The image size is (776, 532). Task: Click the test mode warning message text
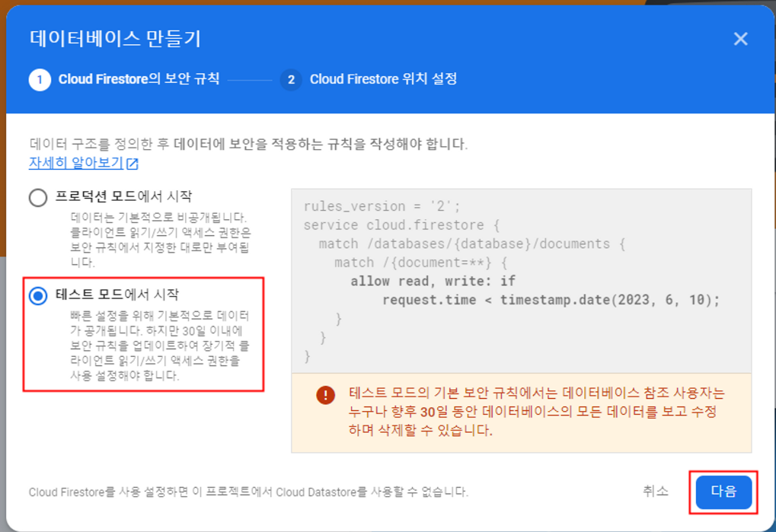tap(536, 411)
